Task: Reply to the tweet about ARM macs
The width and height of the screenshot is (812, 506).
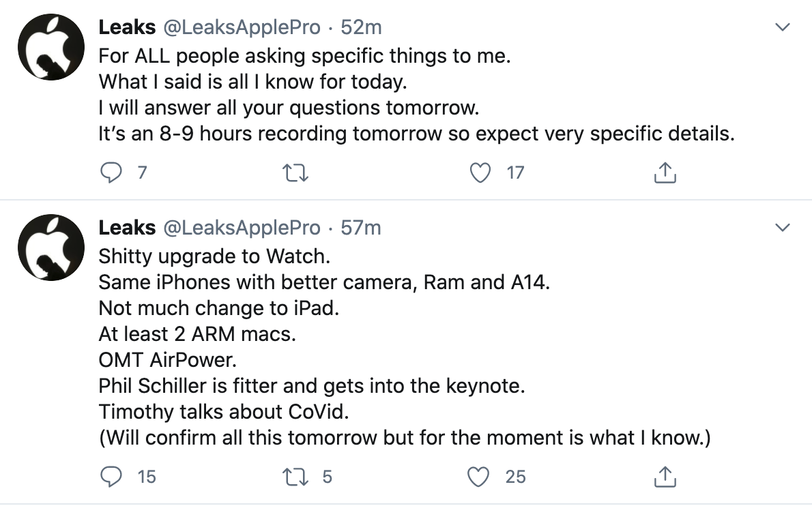Action: click(x=111, y=477)
